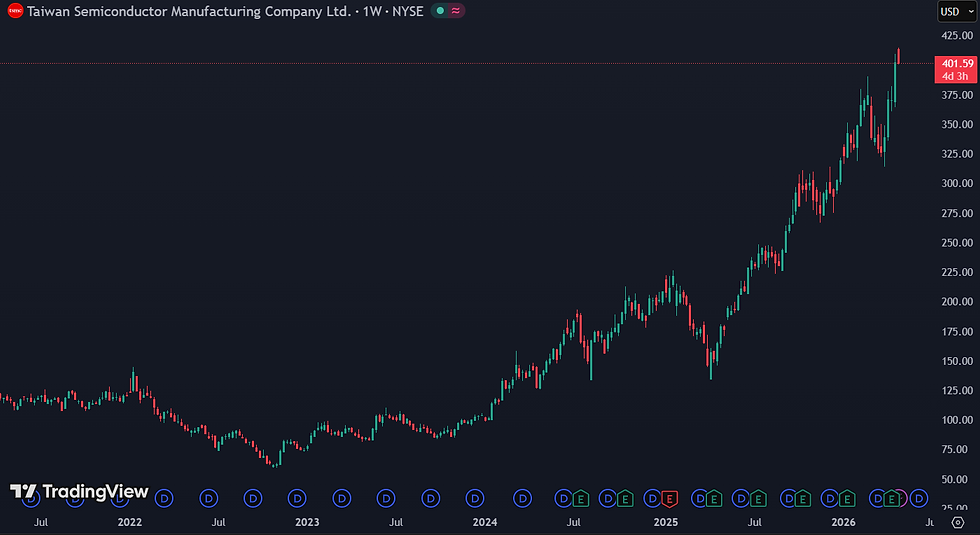This screenshot has width=980, height=535.
Task: Click the 375.00 price axis label
Action: (957, 95)
